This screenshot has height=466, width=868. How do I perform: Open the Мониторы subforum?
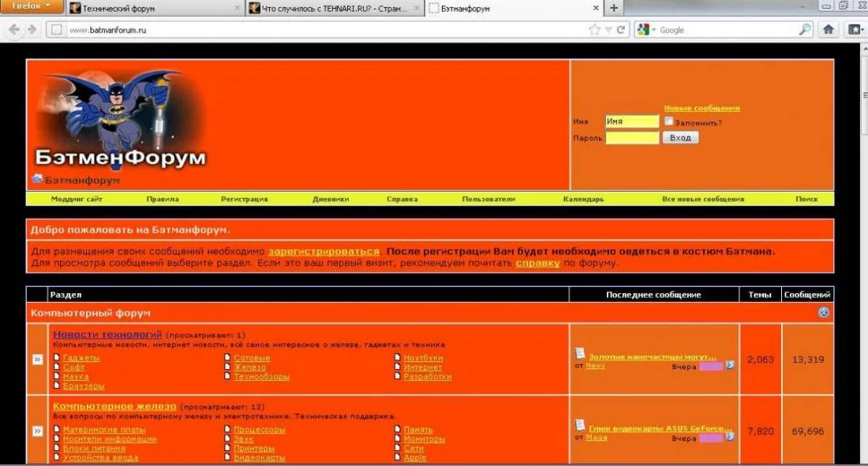424,439
